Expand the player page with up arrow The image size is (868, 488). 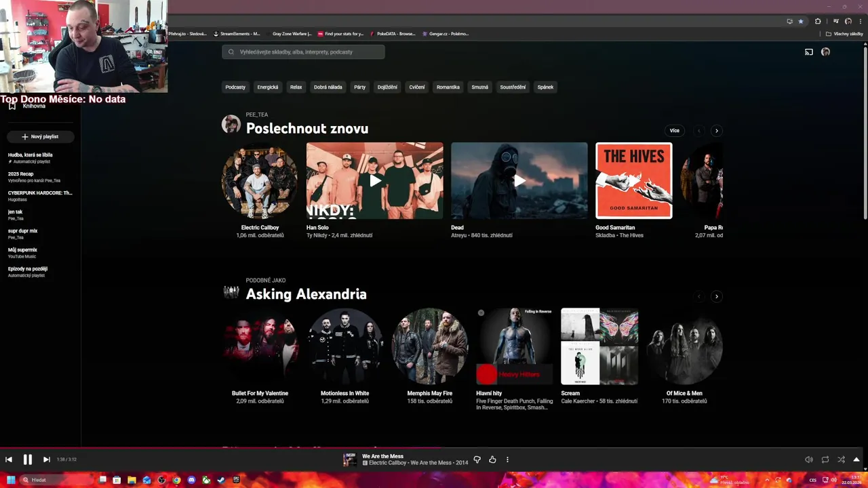tap(856, 460)
